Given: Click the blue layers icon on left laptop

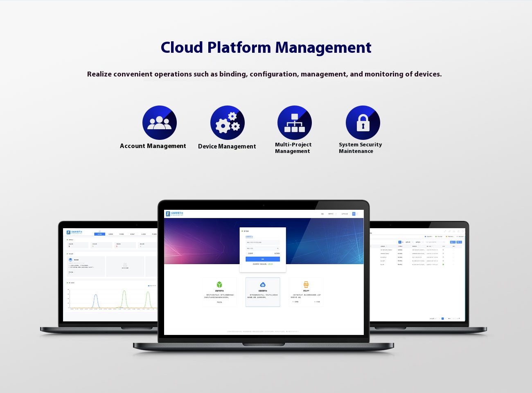Looking at the screenshot, I should (x=70, y=260).
